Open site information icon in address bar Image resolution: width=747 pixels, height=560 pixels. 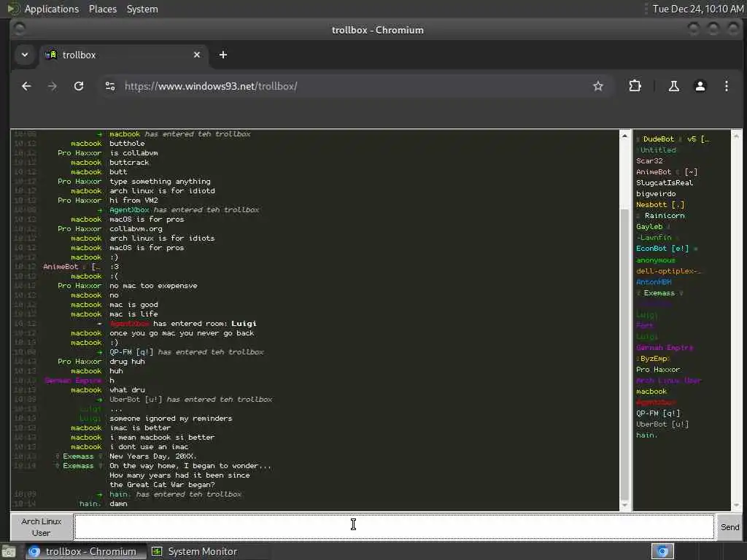coord(110,86)
